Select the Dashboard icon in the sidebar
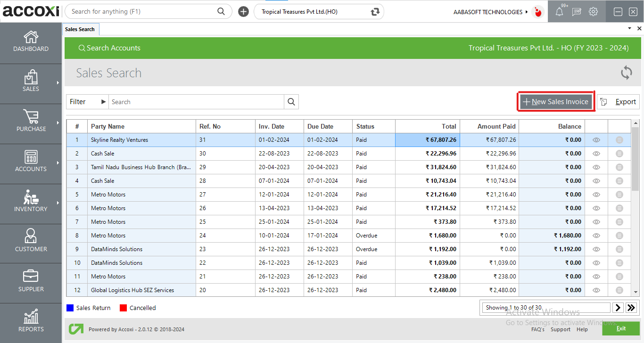The image size is (644, 343). 31,41
